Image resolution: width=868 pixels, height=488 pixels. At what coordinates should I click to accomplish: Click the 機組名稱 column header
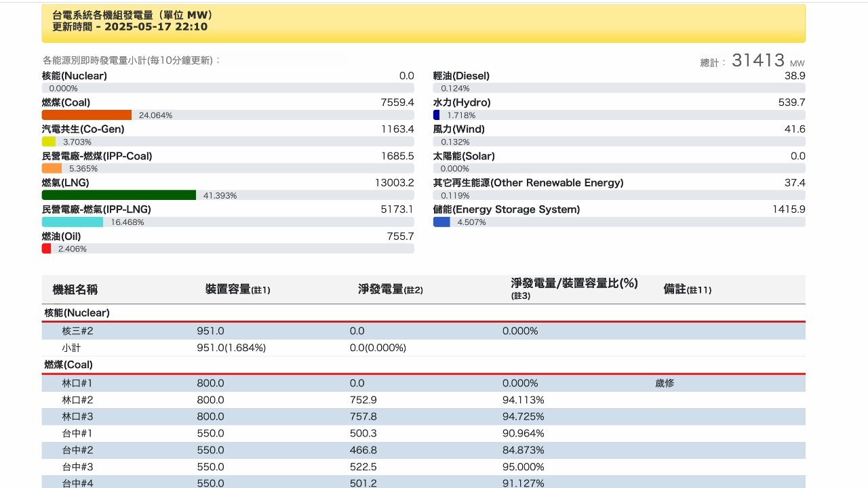click(75, 289)
